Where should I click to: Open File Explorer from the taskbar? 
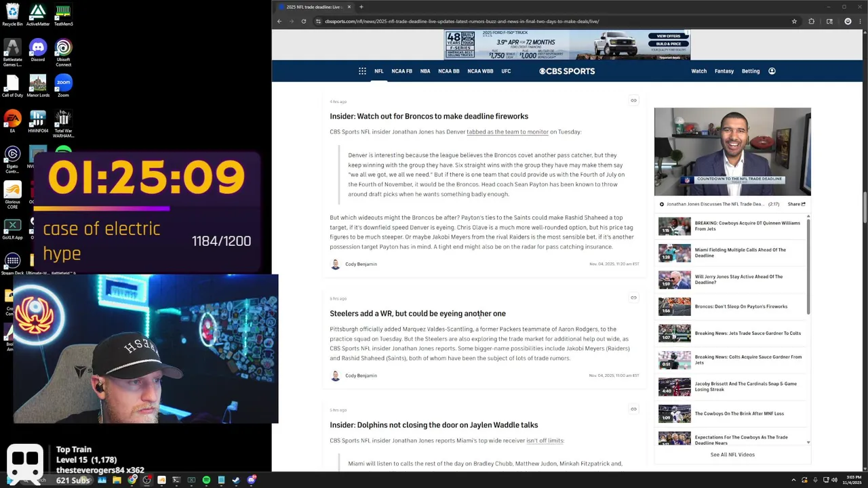pyautogui.click(x=117, y=480)
